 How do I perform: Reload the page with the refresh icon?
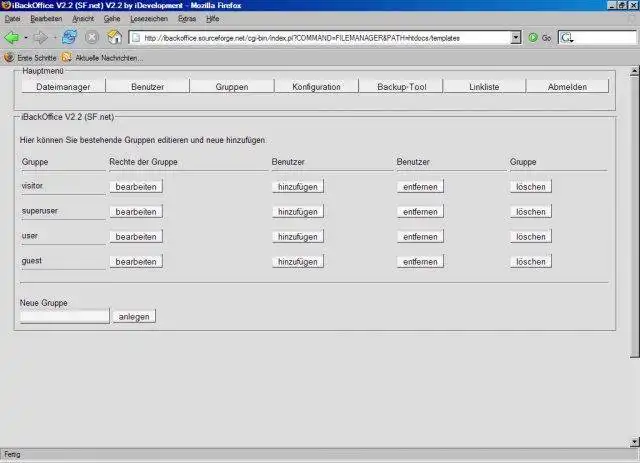69,37
